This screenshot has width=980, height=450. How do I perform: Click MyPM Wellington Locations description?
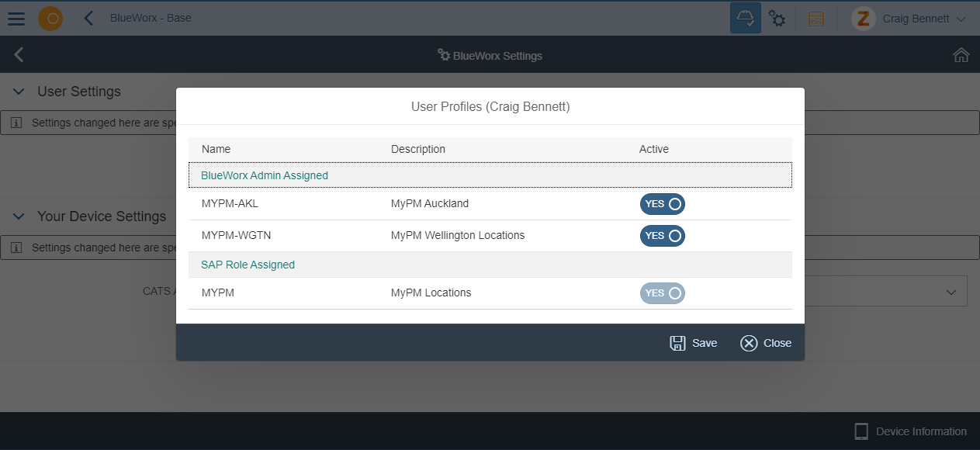pos(458,235)
